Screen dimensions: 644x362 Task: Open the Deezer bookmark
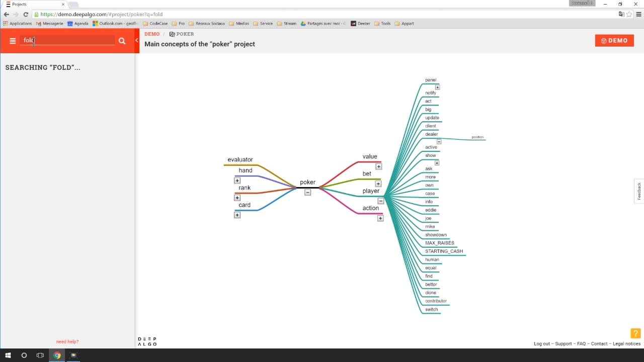361,23
